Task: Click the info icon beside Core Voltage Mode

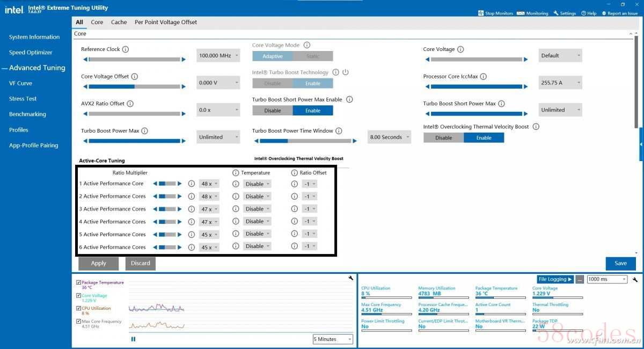Action: (x=307, y=45)
